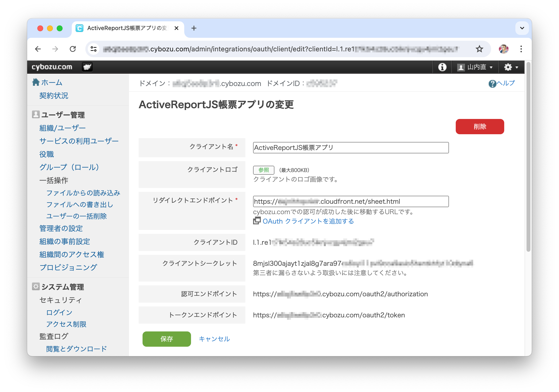The image size is (559, 392).
Task: Open 管理者の設定
Action: pos(61,228)
